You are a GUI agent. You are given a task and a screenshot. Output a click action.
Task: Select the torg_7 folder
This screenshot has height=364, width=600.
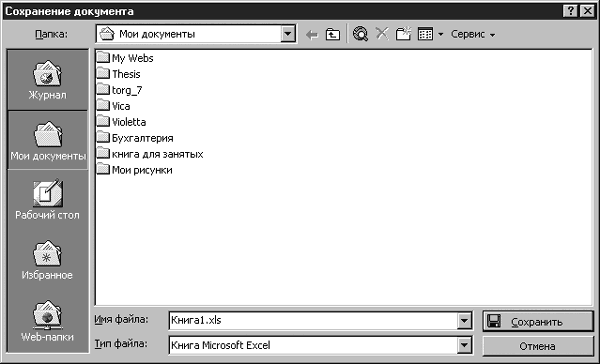(x=119, y=90)
